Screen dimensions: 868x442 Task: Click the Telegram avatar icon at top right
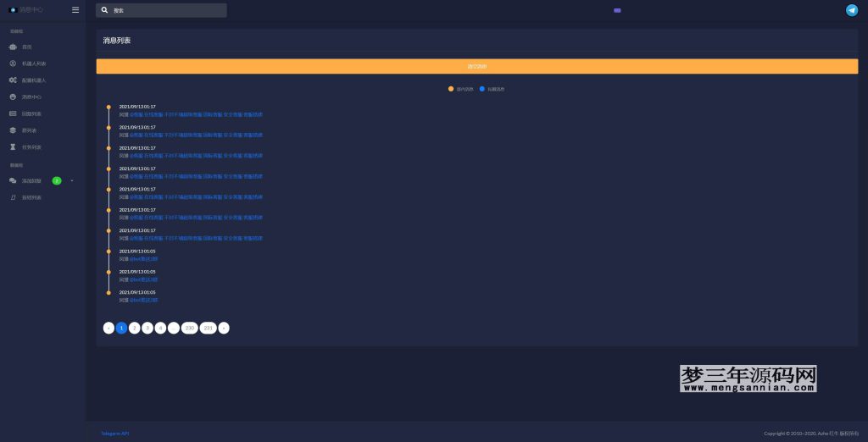(x=851, y=10)
